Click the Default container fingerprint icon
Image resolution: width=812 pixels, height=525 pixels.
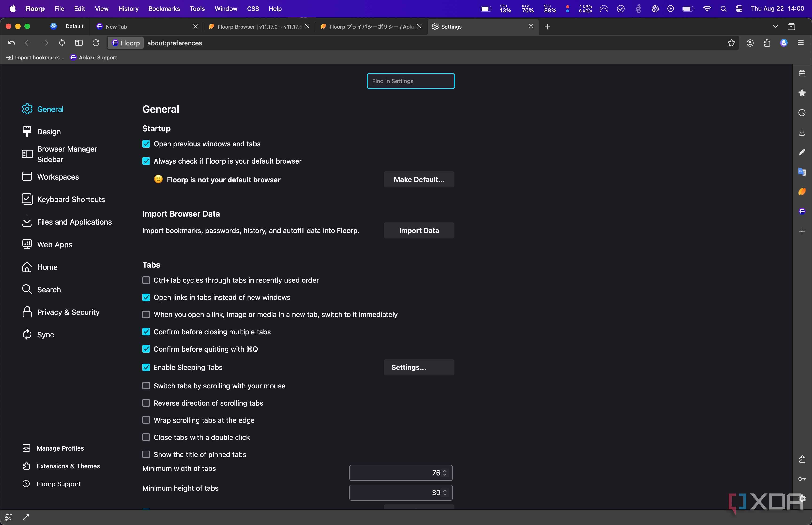click(54, 27)
